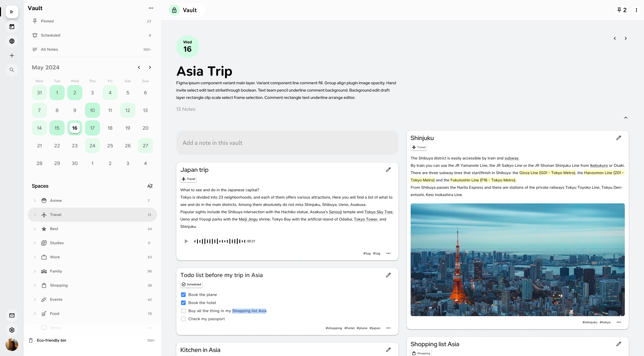Open pinned notes counter showing 2
The height and width of the screenshot is (356, 644).
[x=622, y=10]
